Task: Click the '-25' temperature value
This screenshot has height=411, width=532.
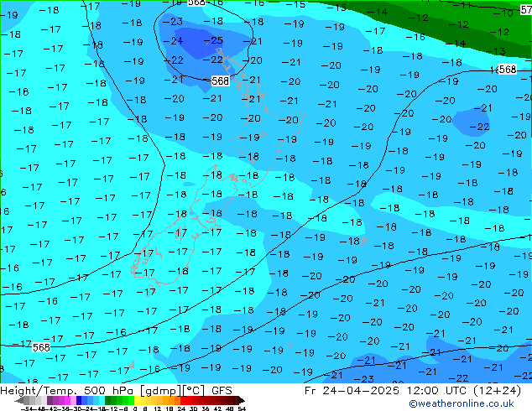Action: coord(213,41)
